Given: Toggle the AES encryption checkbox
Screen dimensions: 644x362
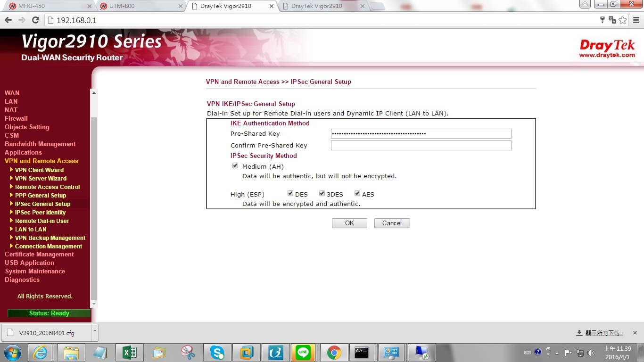Looking at the screenshot, I should [x=357, y=193].
